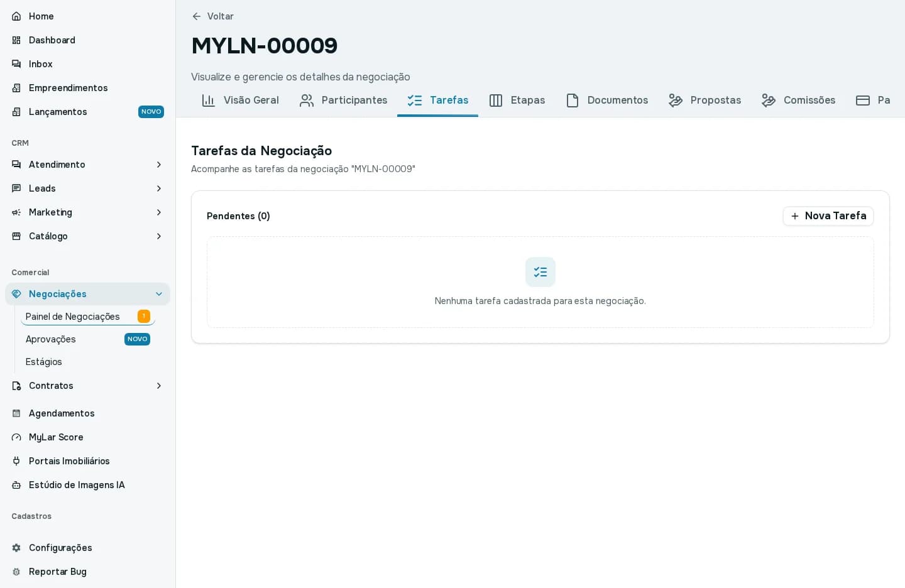Click the Atendimento chat icon
The height and width of the screenshot is (588, 905).
pos(16,165)
